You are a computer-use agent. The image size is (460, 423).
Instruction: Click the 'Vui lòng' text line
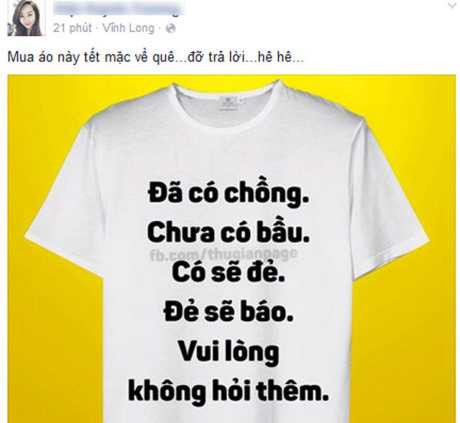(229, 352)
